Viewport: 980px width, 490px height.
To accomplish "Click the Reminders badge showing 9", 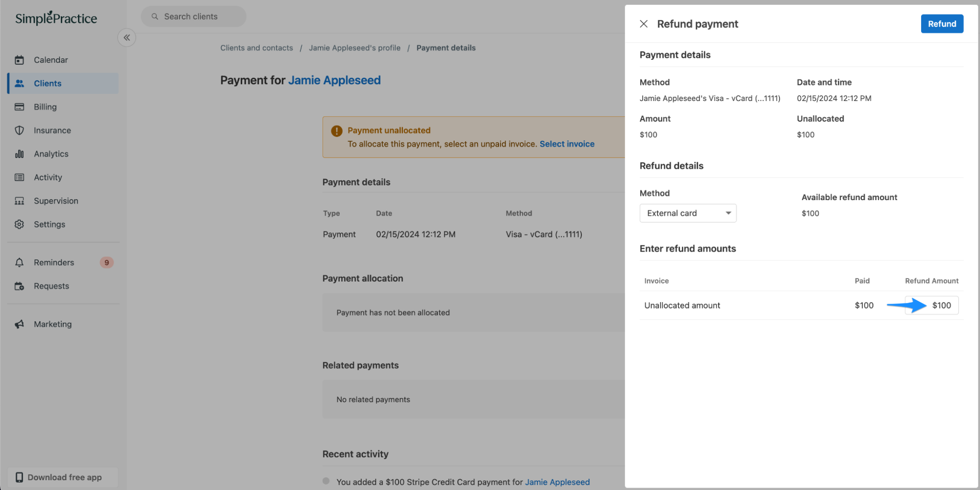I will pos(106,262).
